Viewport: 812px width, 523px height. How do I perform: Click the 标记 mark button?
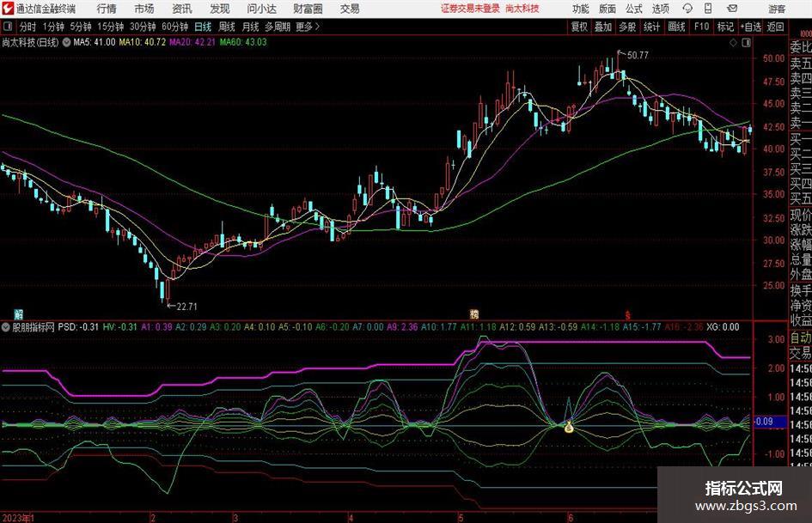(725, 27)
